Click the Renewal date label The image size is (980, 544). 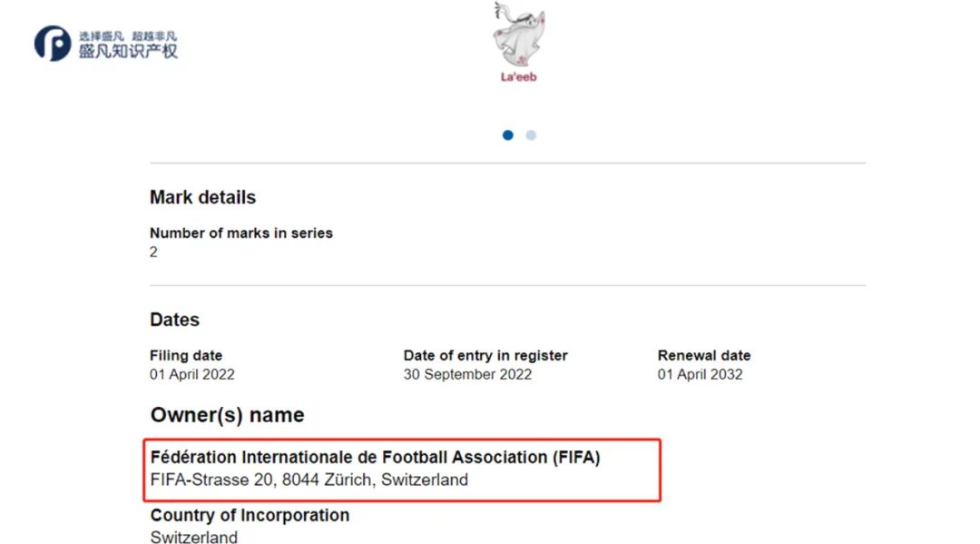(704, 355)
